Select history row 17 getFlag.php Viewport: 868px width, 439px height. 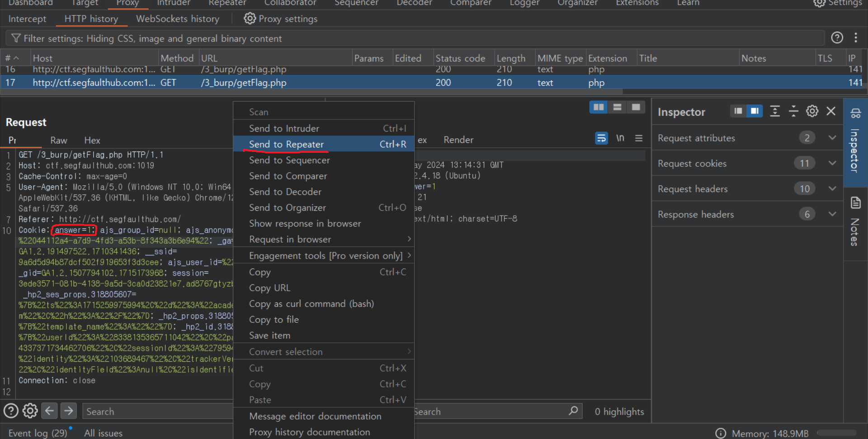pyautogui.click(x=433, y=82)
